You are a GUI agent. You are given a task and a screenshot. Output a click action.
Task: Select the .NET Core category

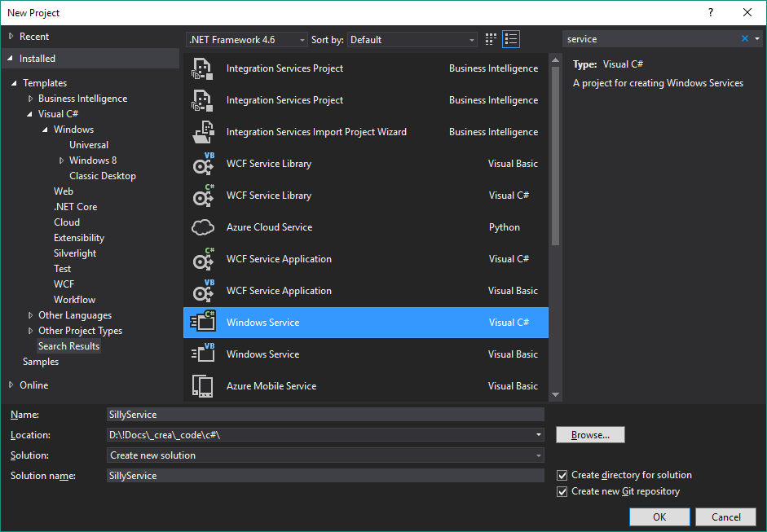tap(75, 207)
